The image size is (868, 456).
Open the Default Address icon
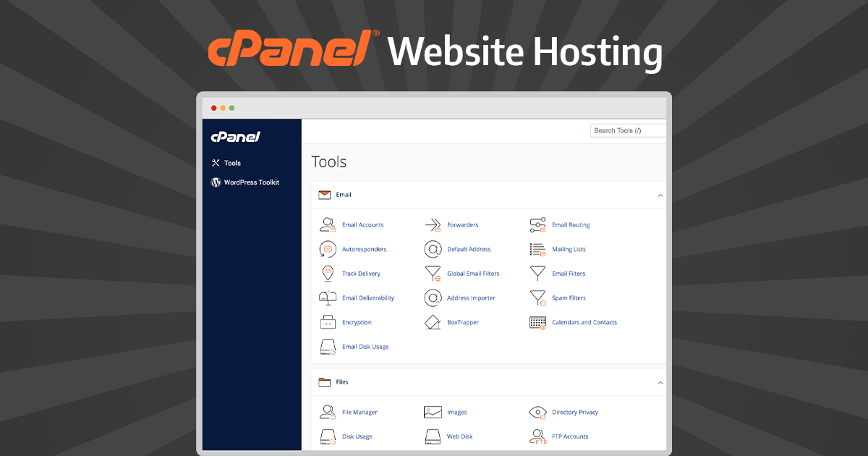point(433,249)
